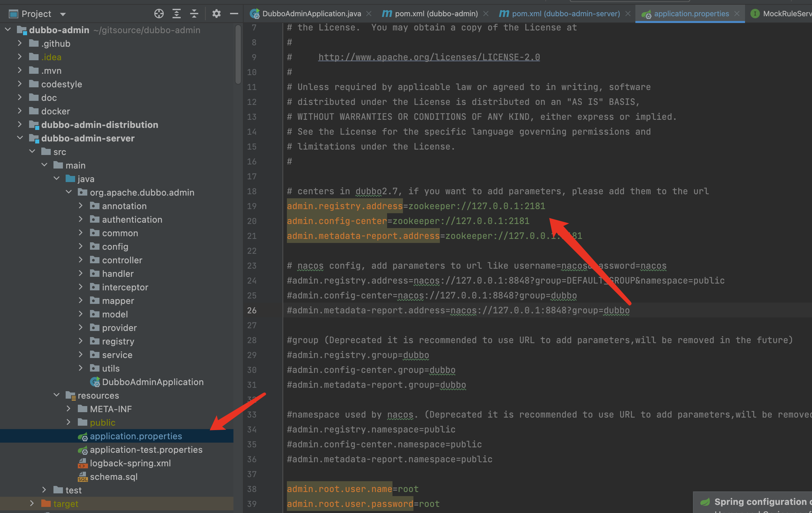Expand the target folder

click(32, 504)
